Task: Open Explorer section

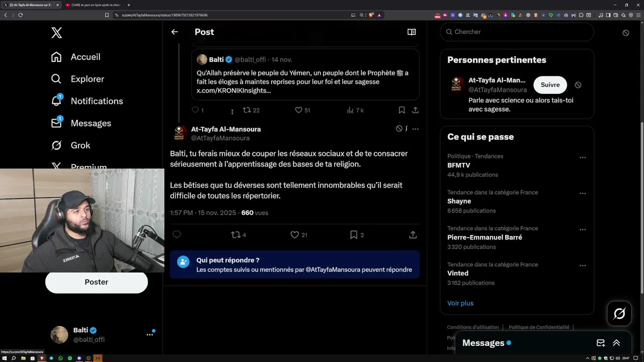Action: 77,79
